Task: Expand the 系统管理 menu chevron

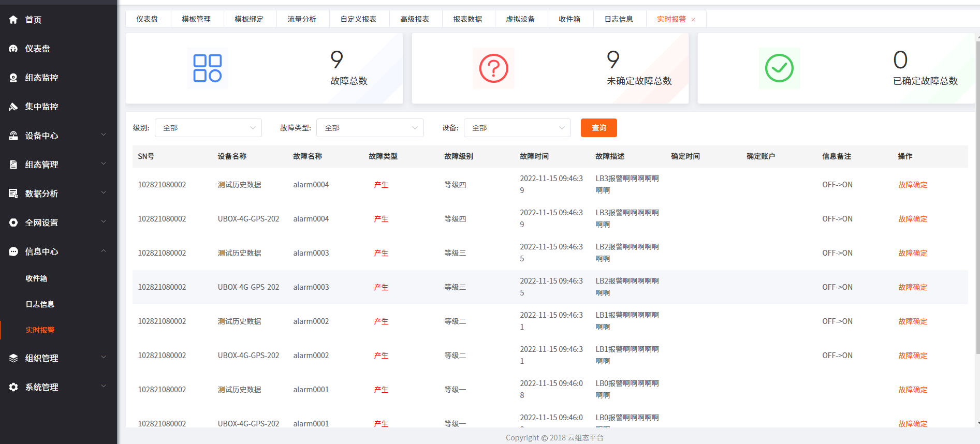Action: [104, 386]
